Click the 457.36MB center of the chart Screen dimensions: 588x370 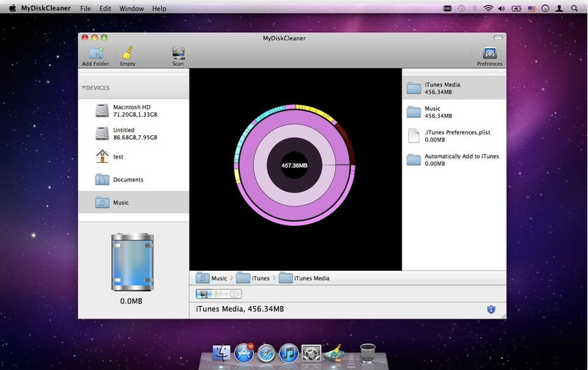294,165
